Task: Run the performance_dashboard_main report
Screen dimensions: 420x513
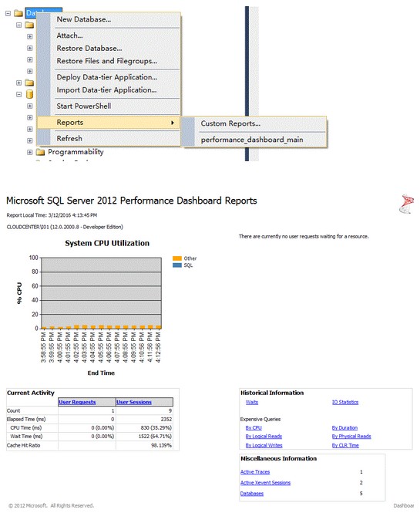Action: coord(252,140)
